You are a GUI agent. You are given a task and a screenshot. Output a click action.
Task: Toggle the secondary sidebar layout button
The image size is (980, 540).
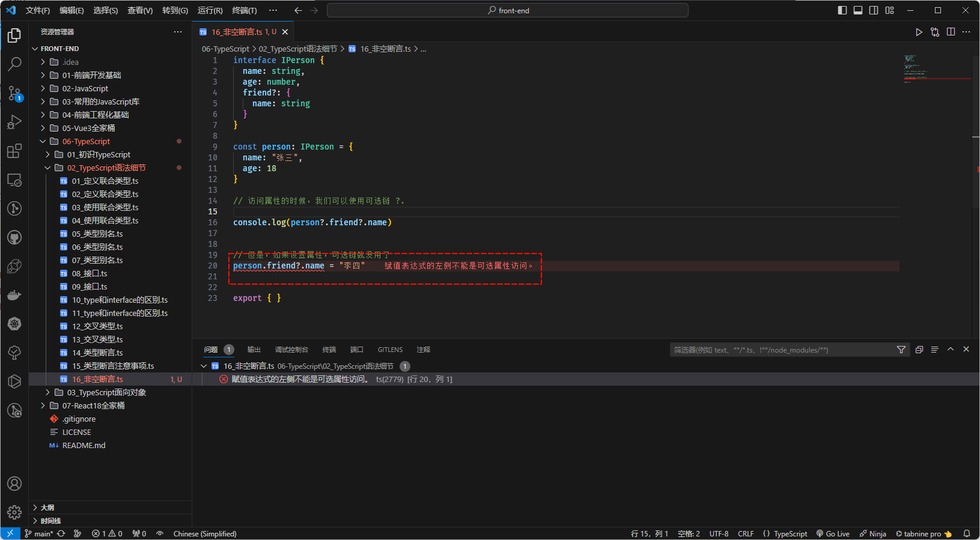874,10
